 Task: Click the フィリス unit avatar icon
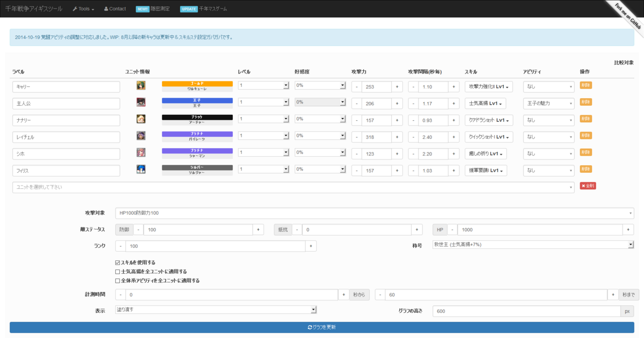coord(141,169)
